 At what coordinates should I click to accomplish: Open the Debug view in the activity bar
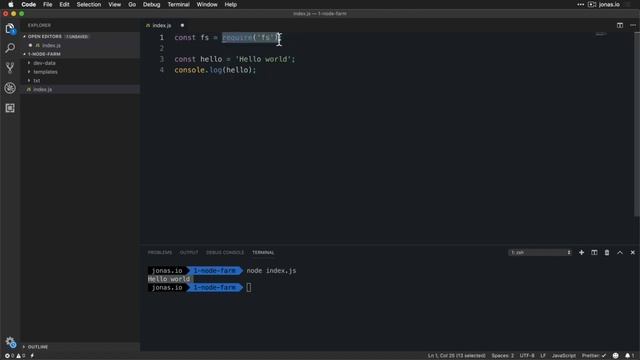pyautogui.click(x=10, y=88)
